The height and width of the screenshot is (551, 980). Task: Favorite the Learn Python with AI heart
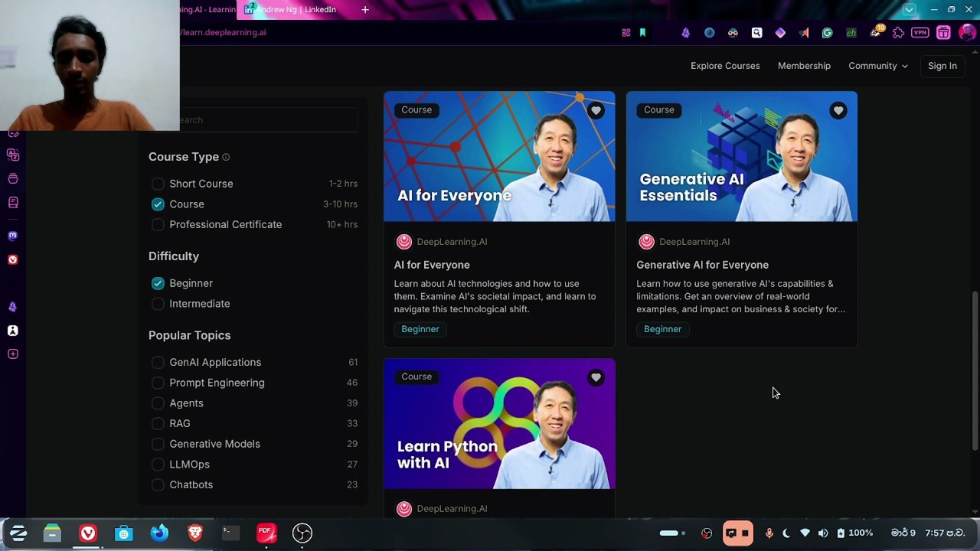click(x=596, y=377)
